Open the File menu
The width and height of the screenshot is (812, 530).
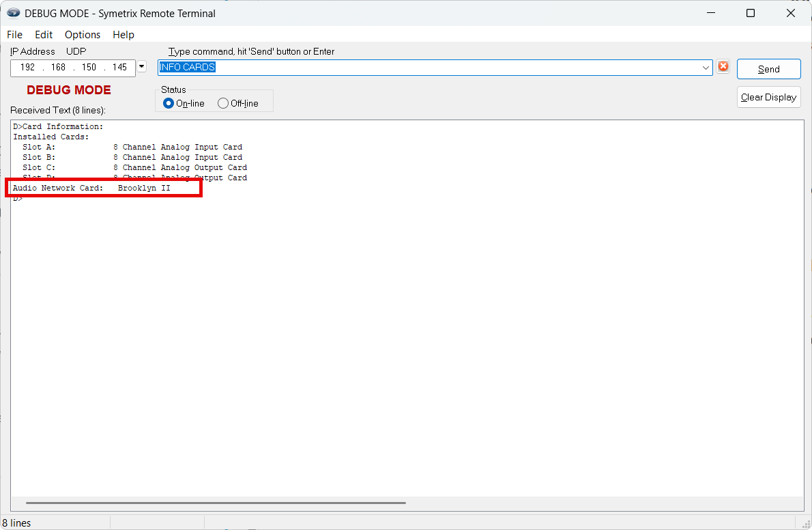coord(14,35)
